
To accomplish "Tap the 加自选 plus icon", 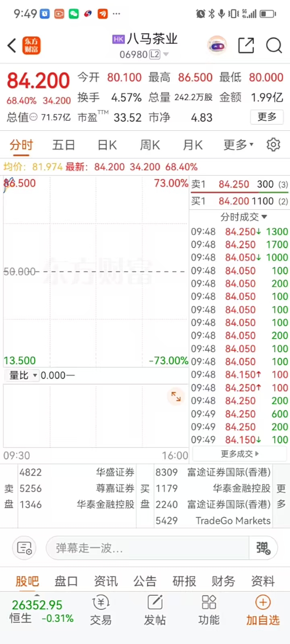I will (x=263, y=603).
